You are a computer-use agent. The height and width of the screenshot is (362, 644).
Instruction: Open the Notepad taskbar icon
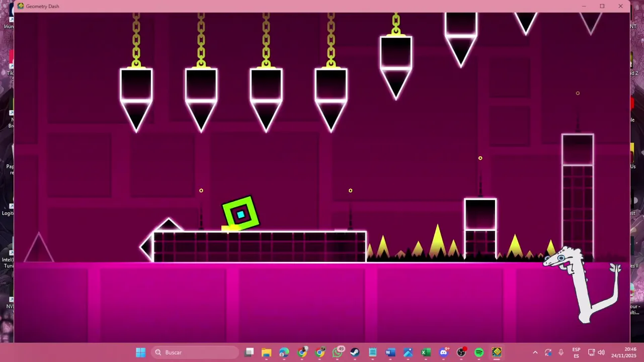tap(372, 352)
